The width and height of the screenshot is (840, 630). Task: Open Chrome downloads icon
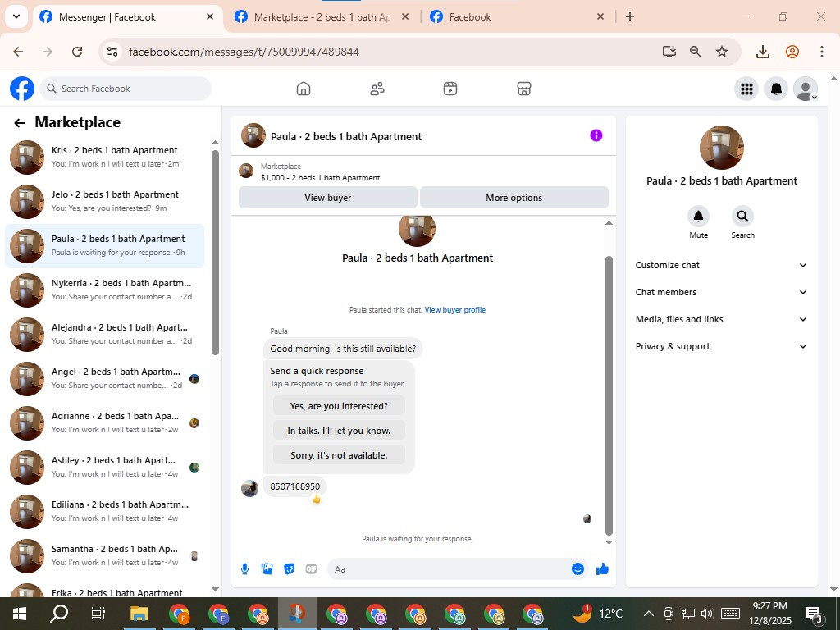coord(763,52)
